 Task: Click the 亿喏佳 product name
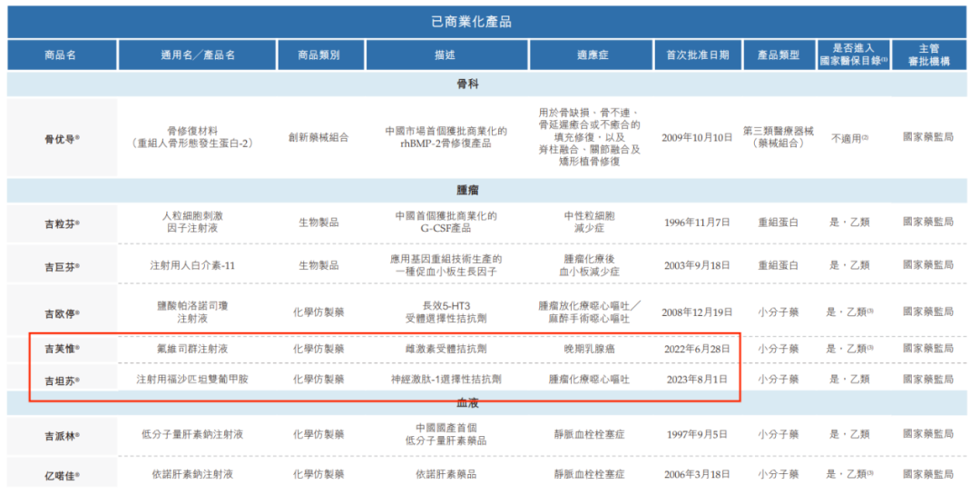62,475
